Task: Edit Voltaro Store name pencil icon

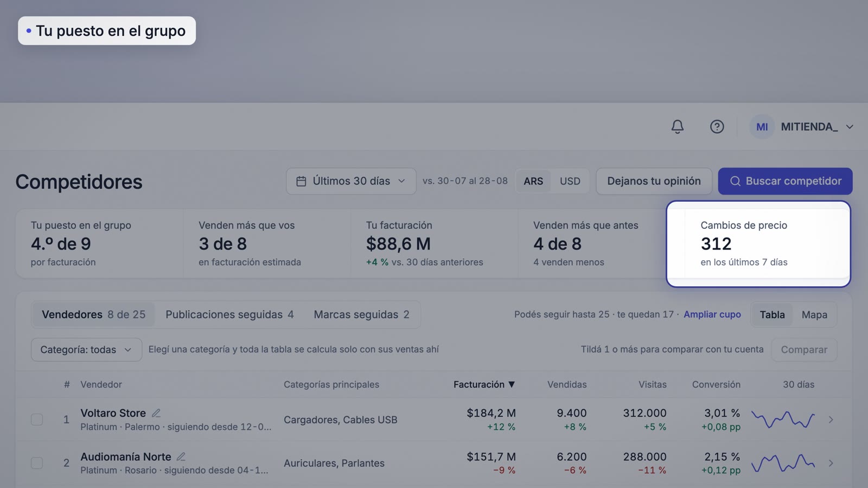Action: tap(156, 413)
